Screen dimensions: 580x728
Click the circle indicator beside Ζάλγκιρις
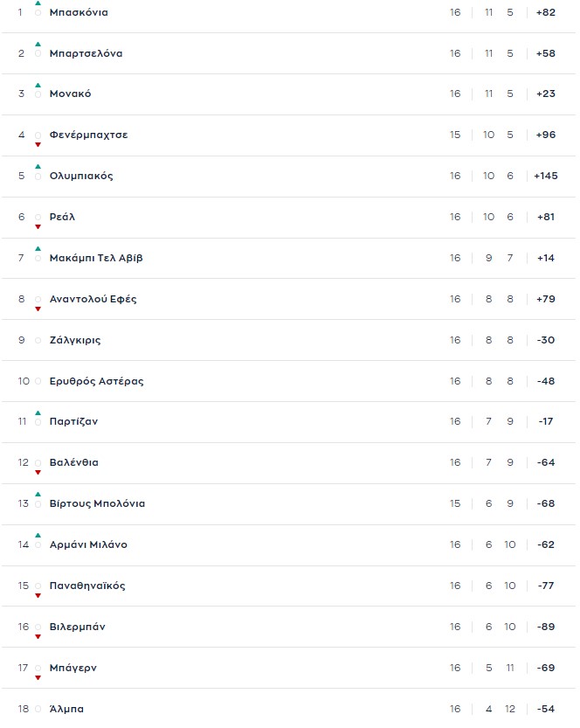[38, 341]
